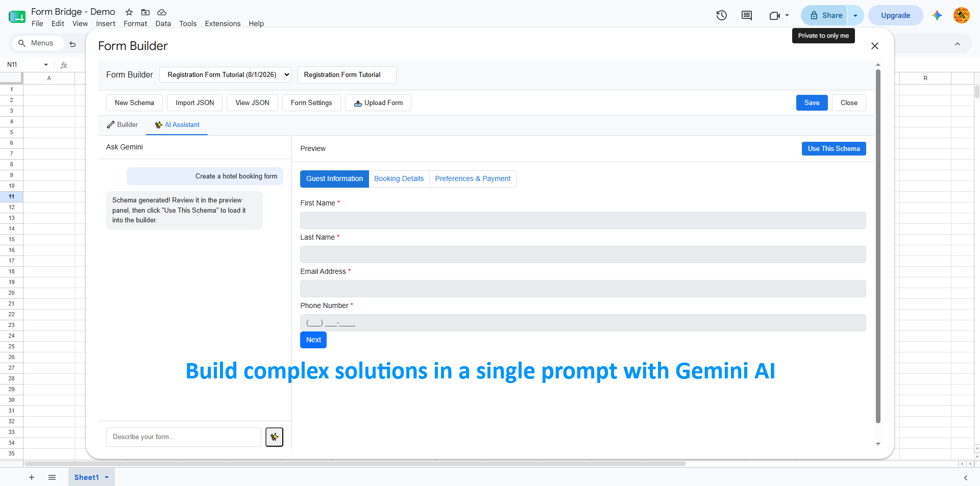Switch to Preferences & Payment tab
This screenshot has height=486, width=980.
pos(473,179)
